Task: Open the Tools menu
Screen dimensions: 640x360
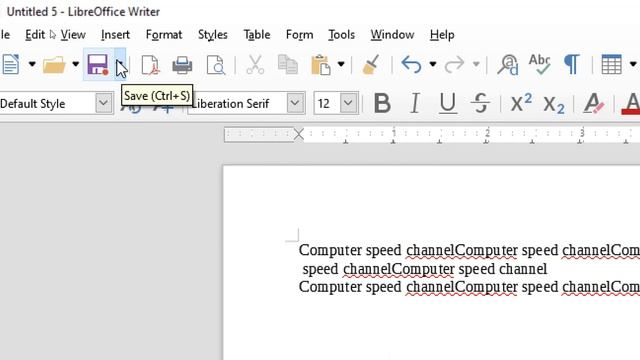Action: [342, 35]
